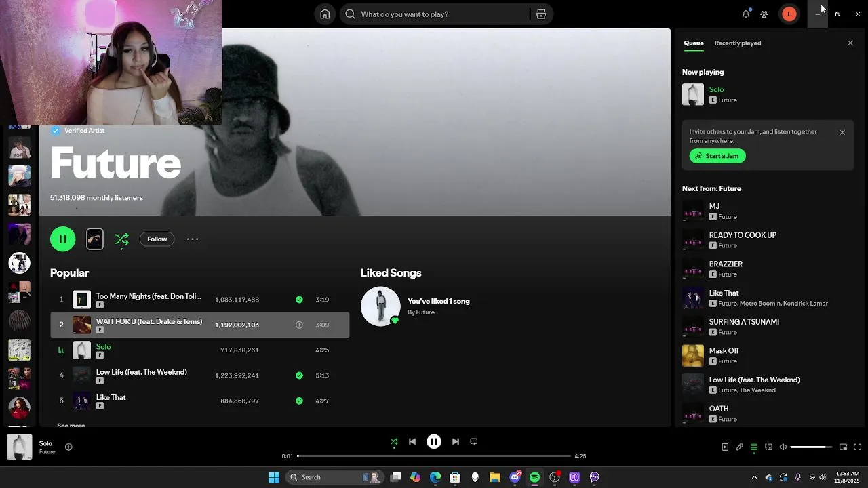Open File Explorer from taskbar
This screenshot has width=868, height=488.
point(495,477)
